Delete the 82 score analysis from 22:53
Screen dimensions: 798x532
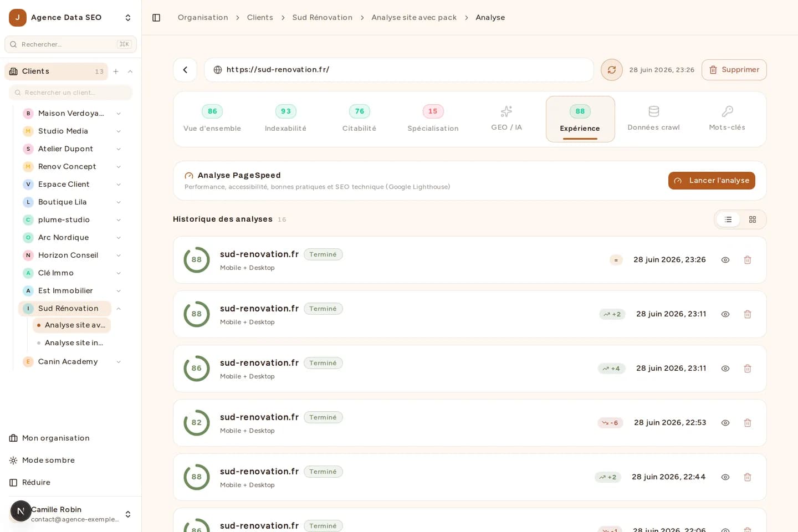[x=748, y=423]
